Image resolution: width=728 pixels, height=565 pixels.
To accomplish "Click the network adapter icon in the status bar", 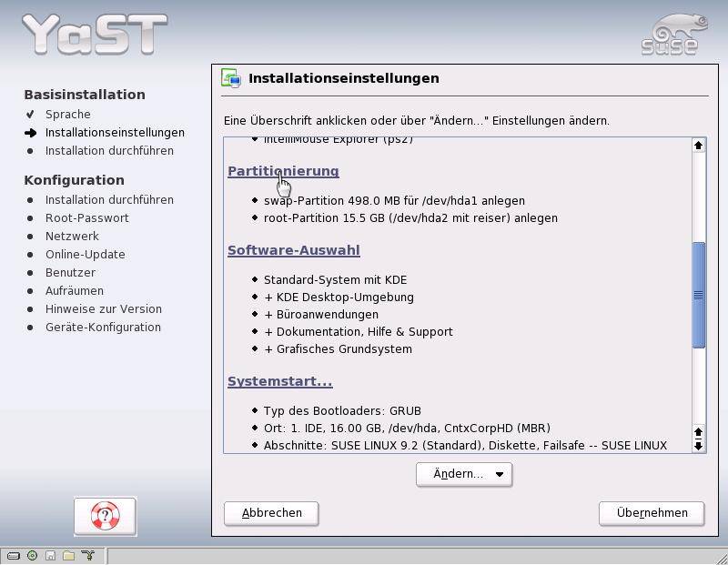I will (x=87, y=555).
